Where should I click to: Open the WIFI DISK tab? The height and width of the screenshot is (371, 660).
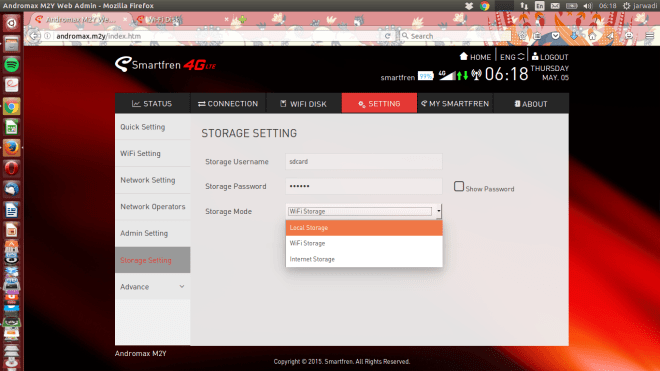click(303, 104)
